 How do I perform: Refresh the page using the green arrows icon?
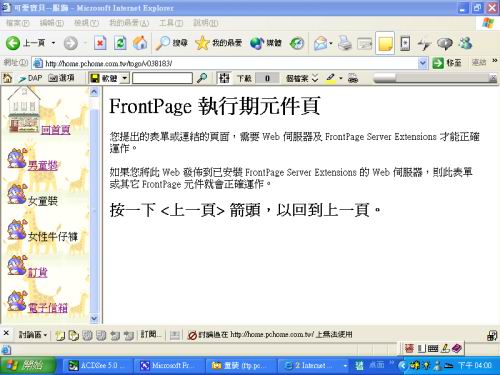click(120, 43)
